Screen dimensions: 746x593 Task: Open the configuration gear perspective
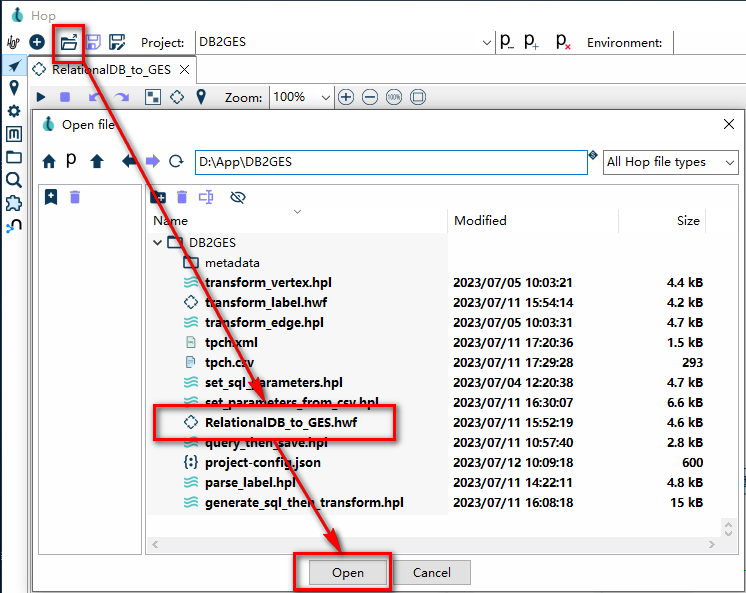point(14,111)
